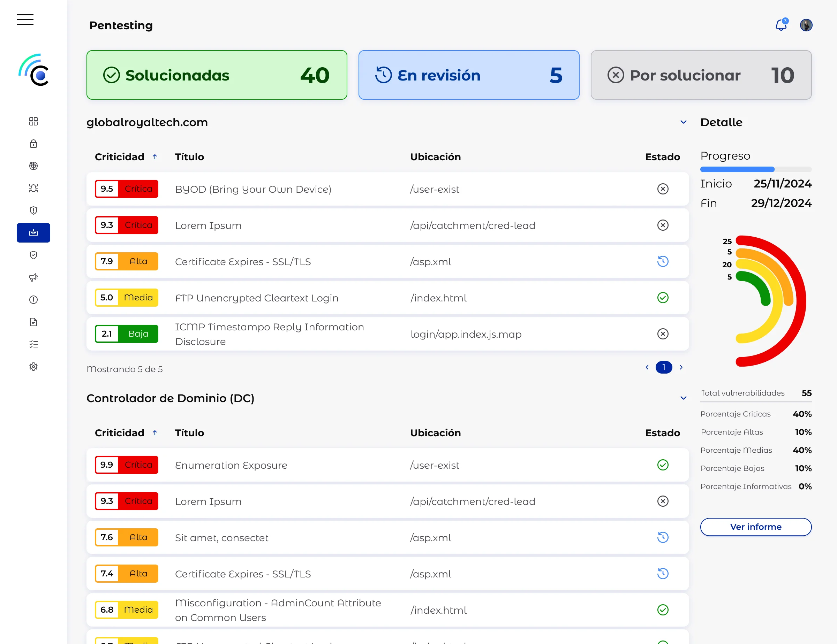This screenshot has height=644, width=837.
Task: Go to previous page in pagination
Action: tap(647, 367)
